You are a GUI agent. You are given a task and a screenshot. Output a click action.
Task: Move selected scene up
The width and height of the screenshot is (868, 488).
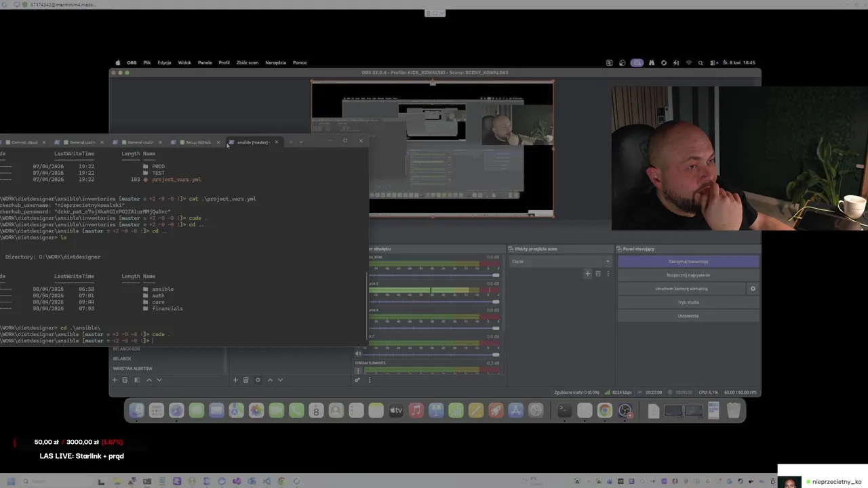click(149, 380)
